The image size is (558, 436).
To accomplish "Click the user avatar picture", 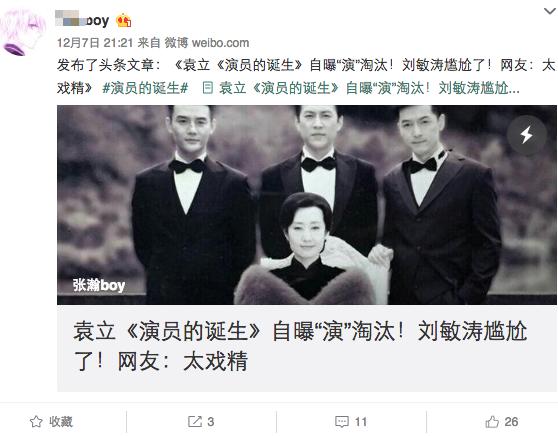I will (x=23, y=32).
